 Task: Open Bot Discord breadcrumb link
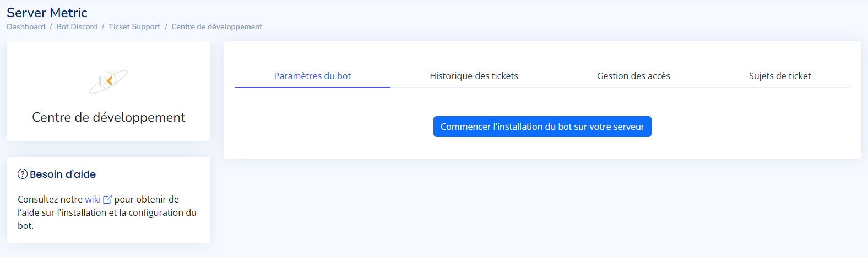[77, 26]
